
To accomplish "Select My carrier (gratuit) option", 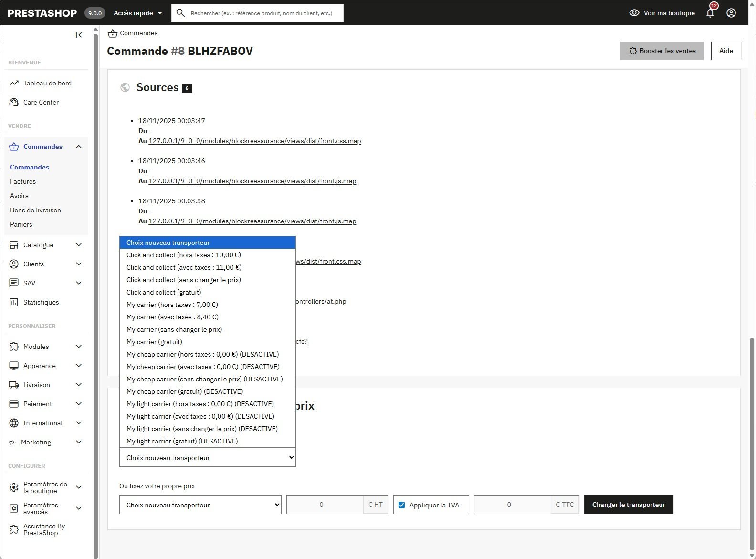I will [x=208, y=342].
